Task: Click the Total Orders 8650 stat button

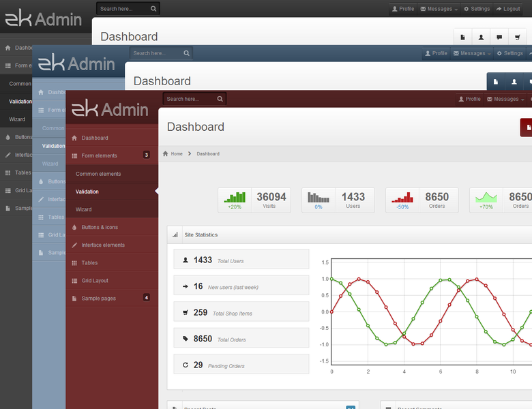Action: (x=241, y=338)
